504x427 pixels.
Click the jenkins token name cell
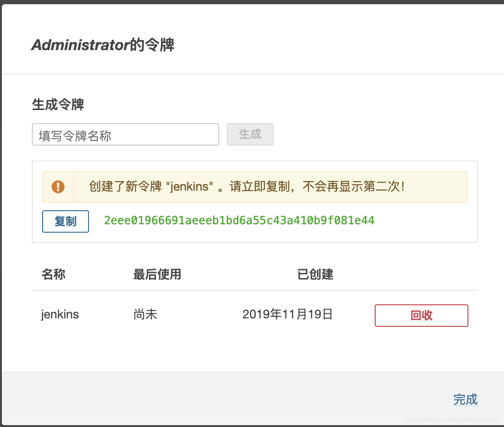pyautogui.click(x=60, y=314)
